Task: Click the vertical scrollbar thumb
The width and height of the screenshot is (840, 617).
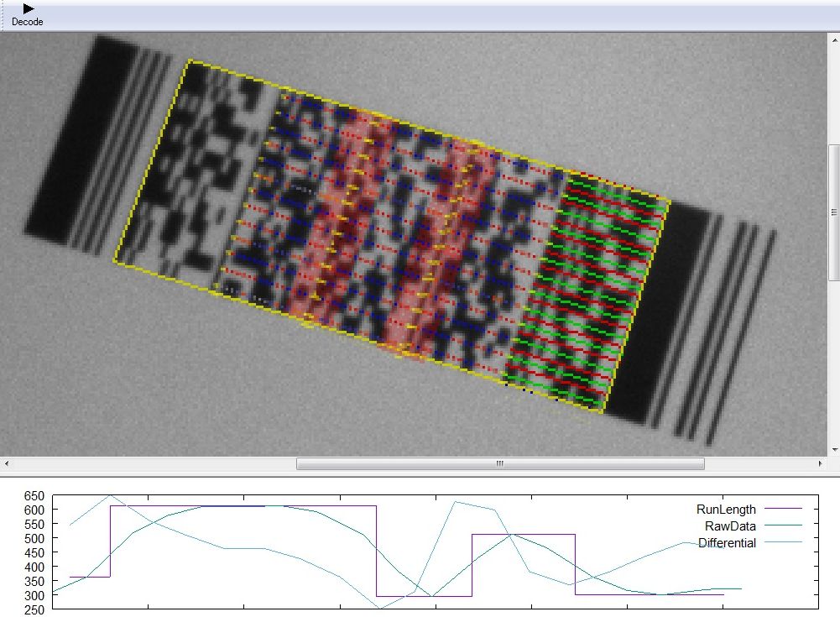Action: pos(833,212)
